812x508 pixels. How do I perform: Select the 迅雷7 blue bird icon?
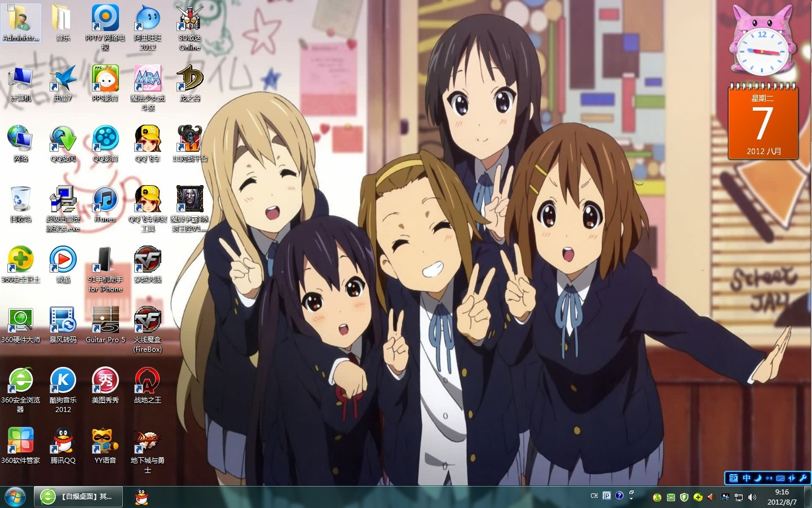coord(63,82)
